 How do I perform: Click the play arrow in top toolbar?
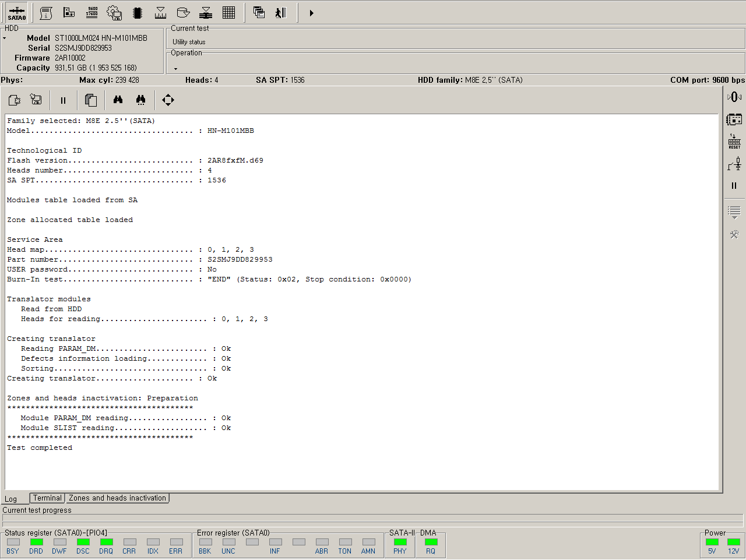click(x=312, y=13)
